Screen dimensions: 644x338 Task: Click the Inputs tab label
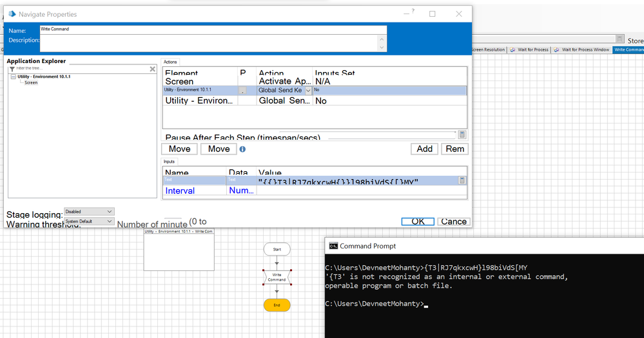click(169, 162)
